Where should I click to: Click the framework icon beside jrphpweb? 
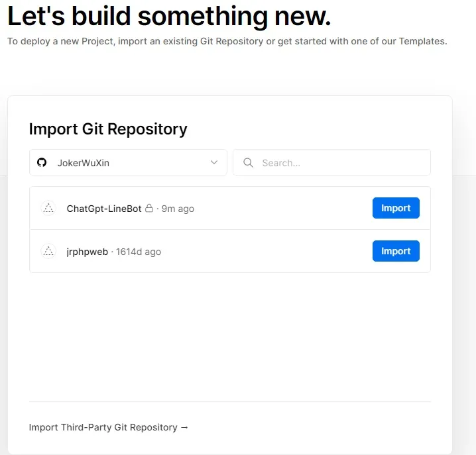(48, 252)
